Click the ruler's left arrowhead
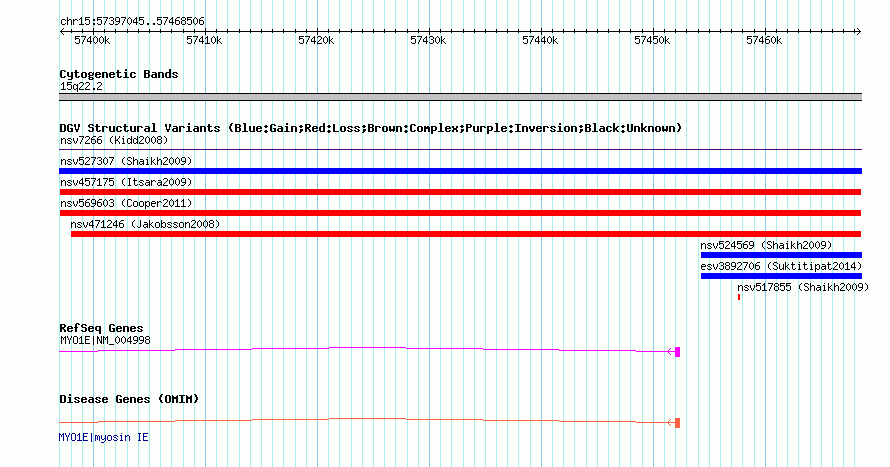This screenshot has width=890, height=467. coord(62,32)
